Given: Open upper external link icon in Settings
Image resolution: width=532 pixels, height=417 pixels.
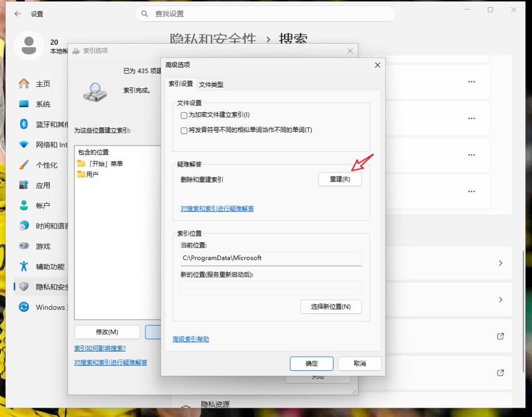Looking at the screenshot, I should pyautogui.click(x=500, y=336).
